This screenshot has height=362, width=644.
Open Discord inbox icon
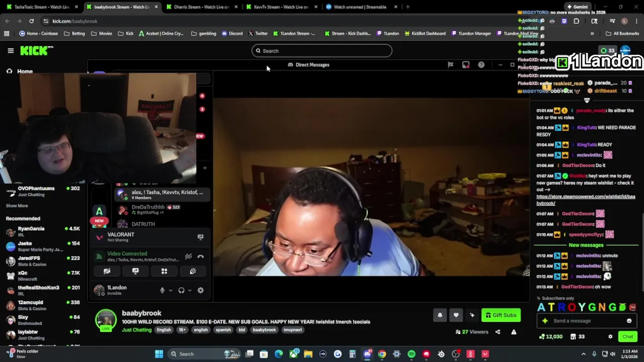pyautogui.click(x=466, y=65)
